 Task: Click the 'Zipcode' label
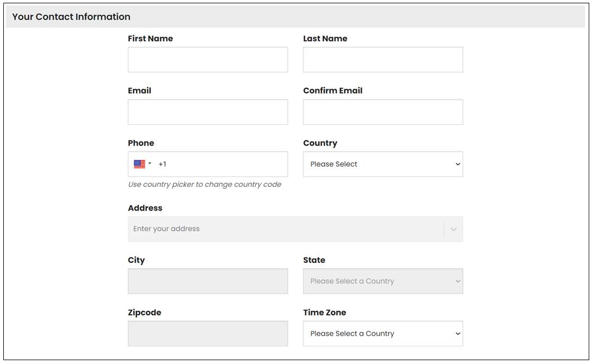[x=145, y=312]
